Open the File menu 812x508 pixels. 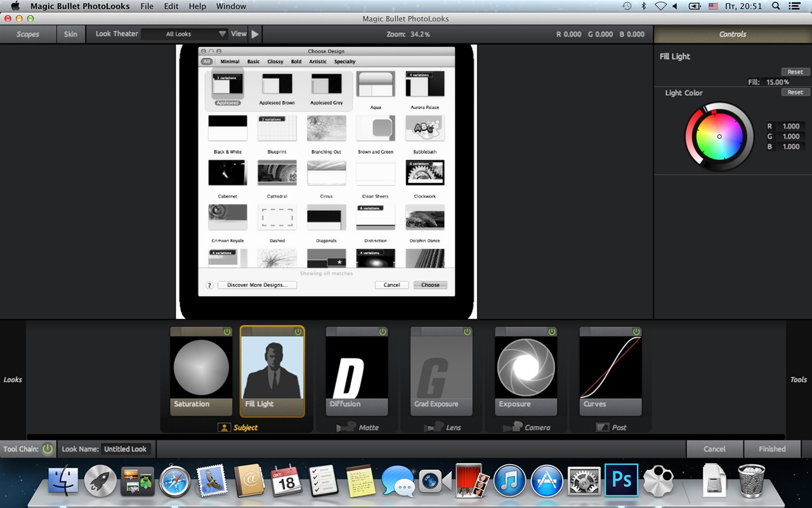click(x=147, y=6)
